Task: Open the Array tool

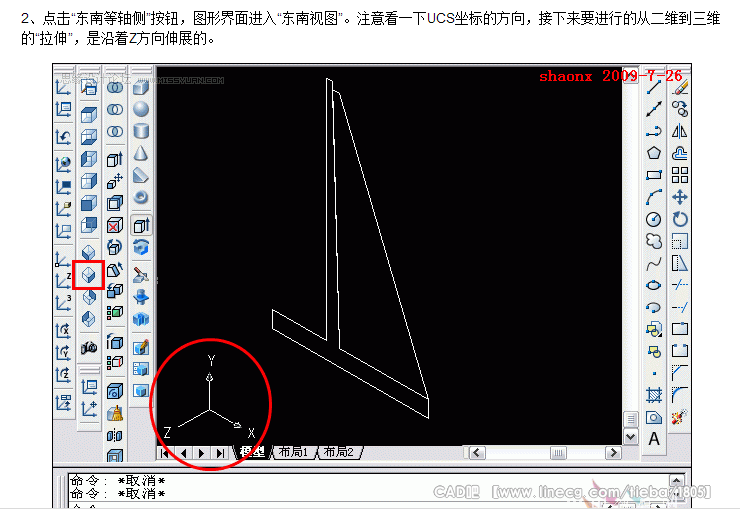Action: tap(680, 175)
